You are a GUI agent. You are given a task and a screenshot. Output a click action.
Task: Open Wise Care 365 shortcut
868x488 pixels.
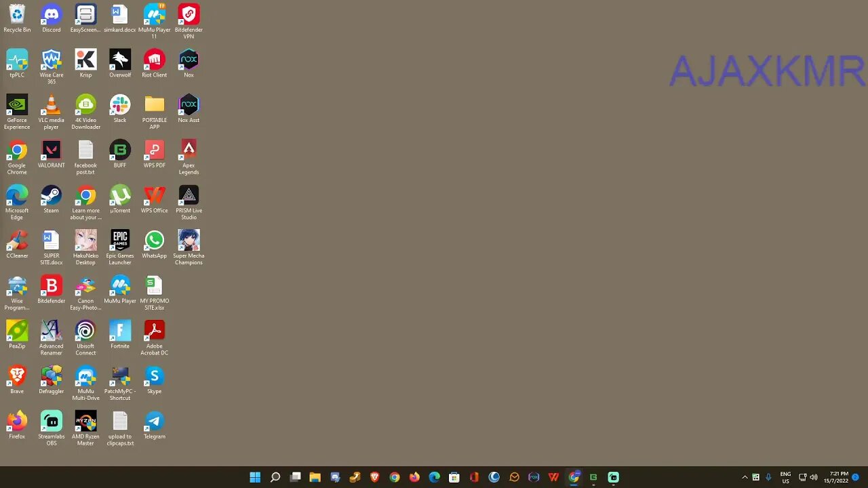pos(51,66)
